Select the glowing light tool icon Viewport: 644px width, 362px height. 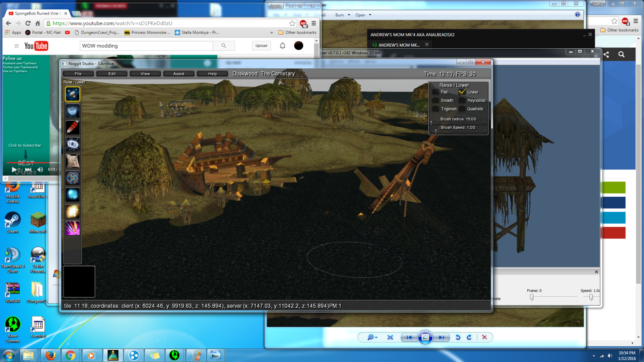click(x=72, y=211)
